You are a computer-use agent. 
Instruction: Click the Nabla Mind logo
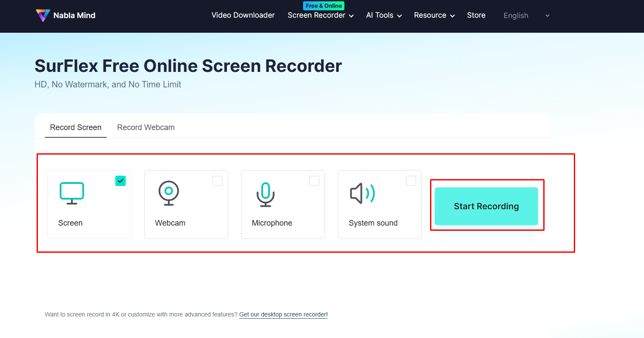65,15
